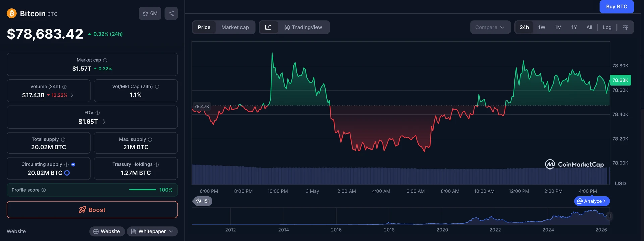Click the 3 May date axis label
Screen dimensions: 644x241
312,191
